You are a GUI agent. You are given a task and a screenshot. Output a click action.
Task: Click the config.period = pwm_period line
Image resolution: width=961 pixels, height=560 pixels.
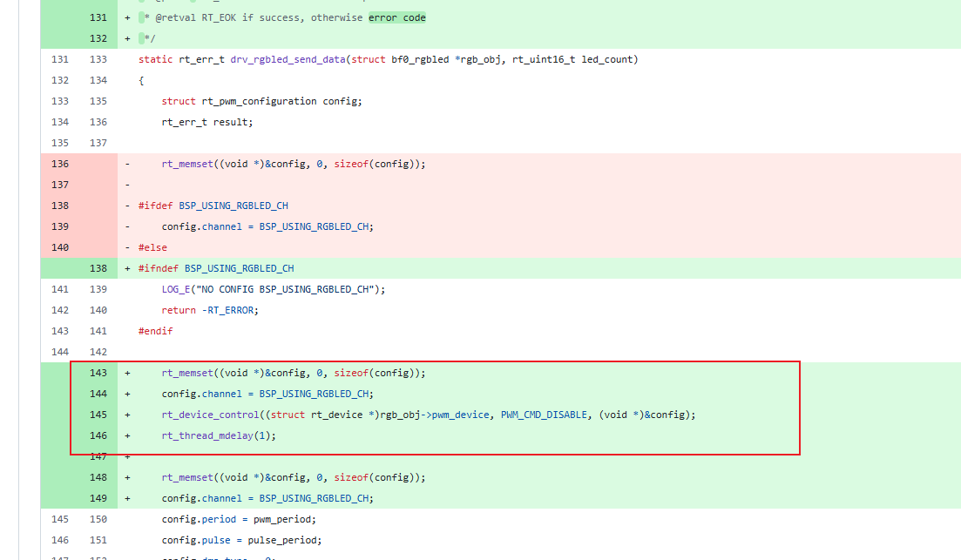click(x=239, y=519)
